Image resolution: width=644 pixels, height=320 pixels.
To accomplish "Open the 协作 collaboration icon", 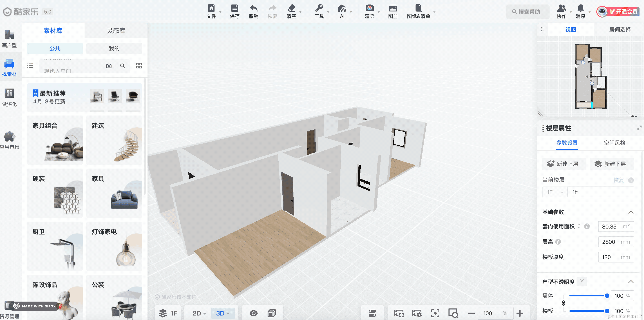I will point(561,8).
